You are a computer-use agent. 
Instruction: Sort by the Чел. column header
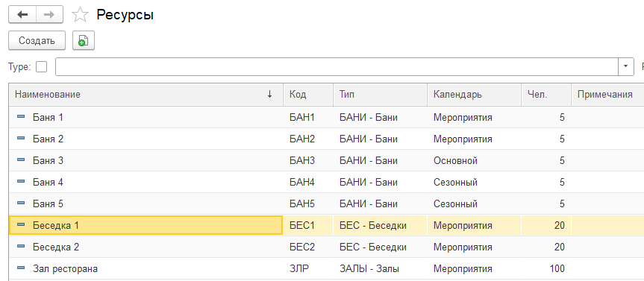tap(545, 95)
